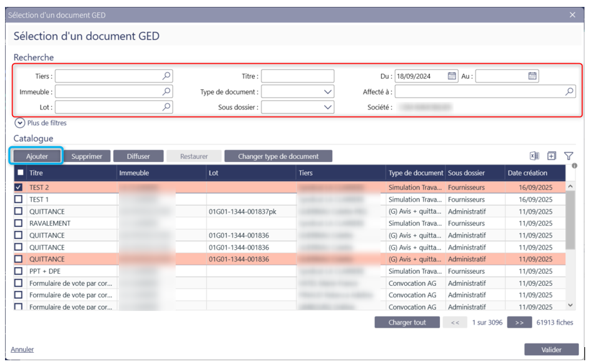Click the add-column plus icon above table
The height and width of the screenshot is (364, 602).
click(551, 156)
